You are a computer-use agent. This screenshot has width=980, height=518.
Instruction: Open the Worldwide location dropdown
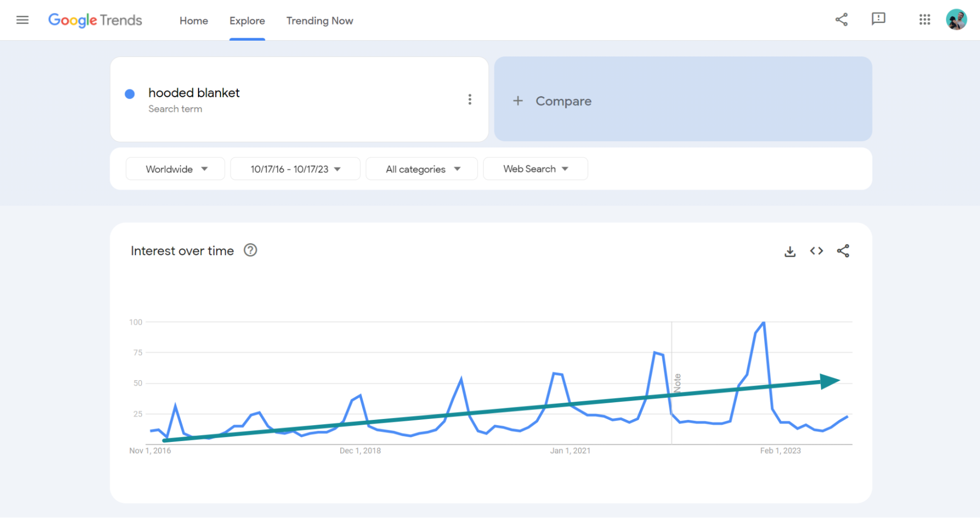click(x=175, y=169)
